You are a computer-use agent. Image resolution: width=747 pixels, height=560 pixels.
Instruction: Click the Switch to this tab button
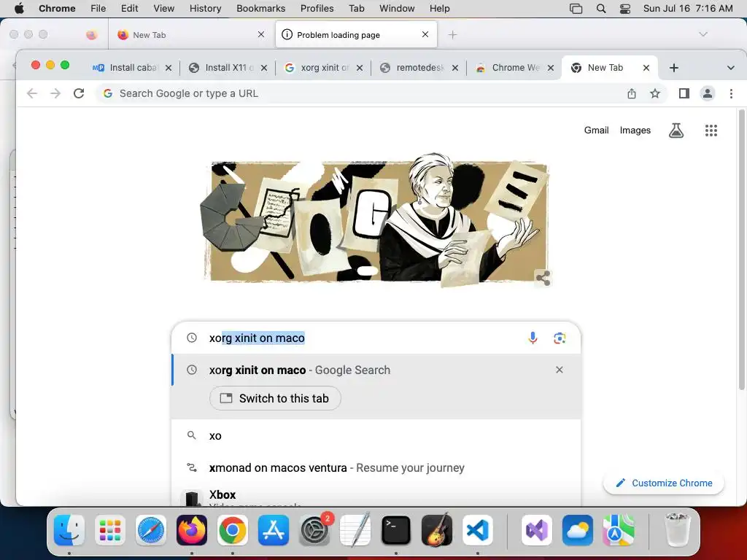[275, 398]
